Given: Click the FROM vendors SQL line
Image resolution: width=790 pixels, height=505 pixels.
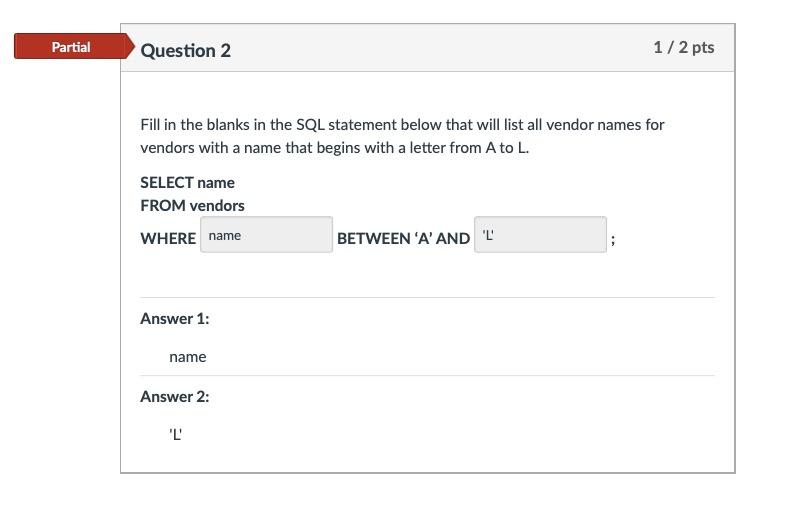Looking at the screenshot, I should click(x=192, y=206).
